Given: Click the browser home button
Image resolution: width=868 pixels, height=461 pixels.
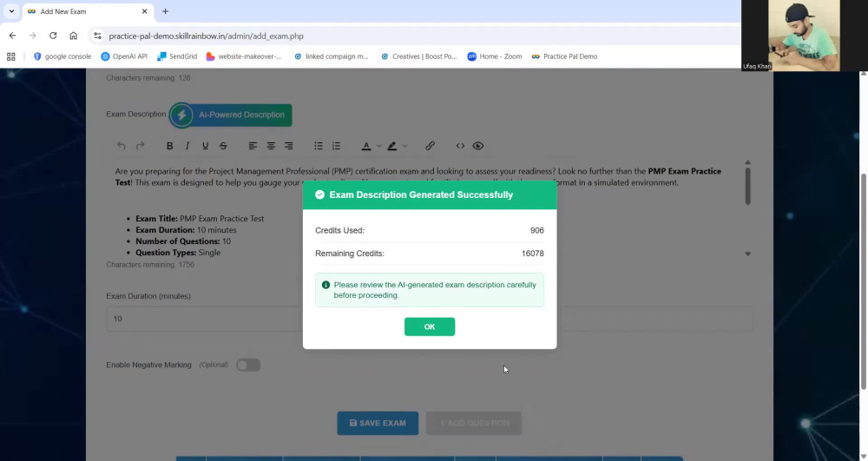Looking at the screenshot, I should tap(73, 36).
